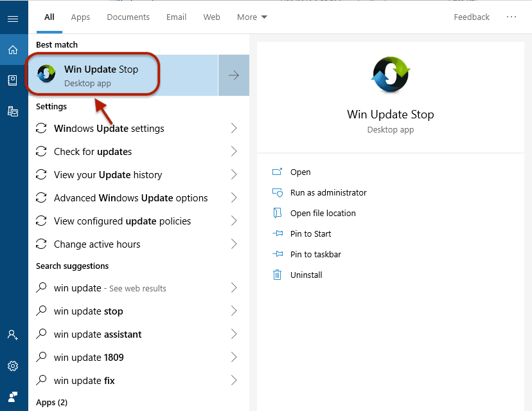Click the Uninstall trash can icon
532x411 pixels.
coord(277,275)
